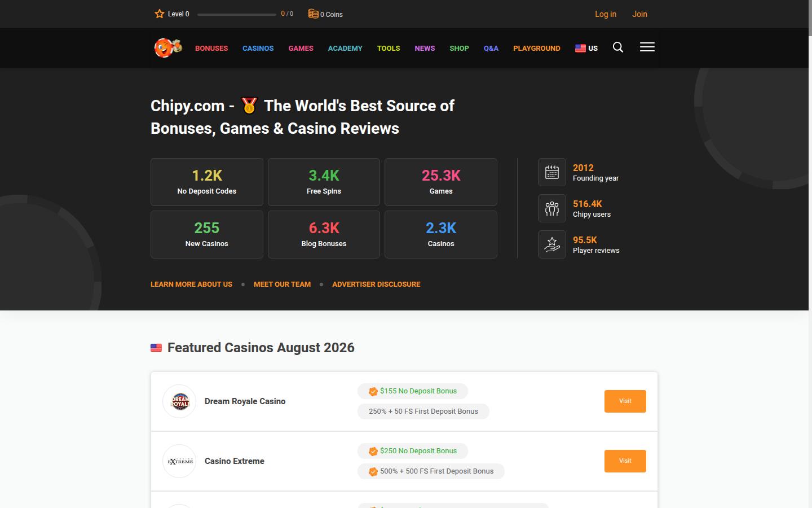Click Meet Our Team link

(x=282, y=284)
